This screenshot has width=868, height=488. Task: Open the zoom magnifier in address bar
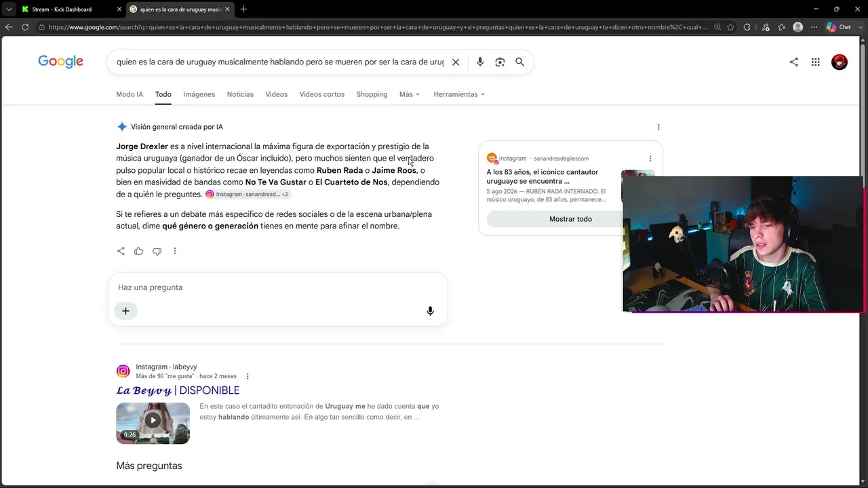717,27
